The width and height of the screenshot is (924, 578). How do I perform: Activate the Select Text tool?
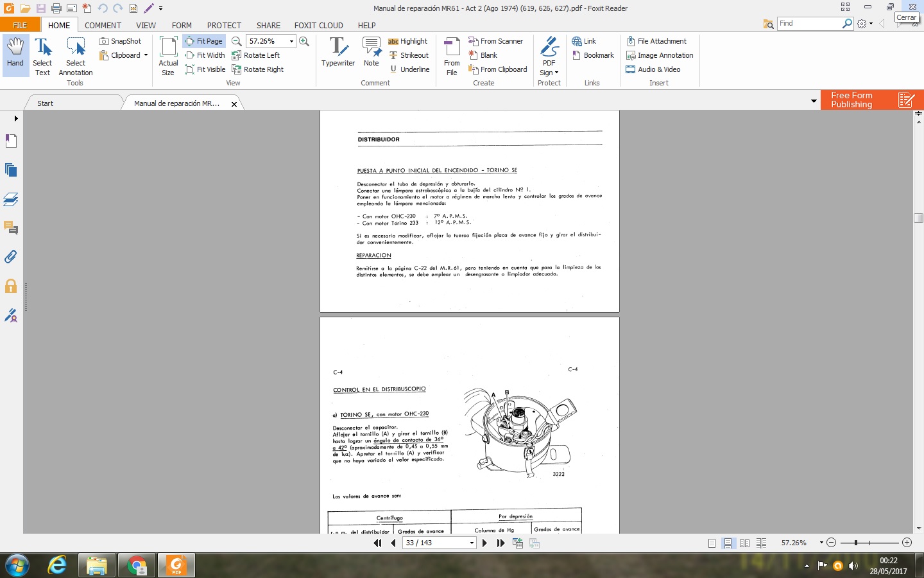click(x=42, y=56)
